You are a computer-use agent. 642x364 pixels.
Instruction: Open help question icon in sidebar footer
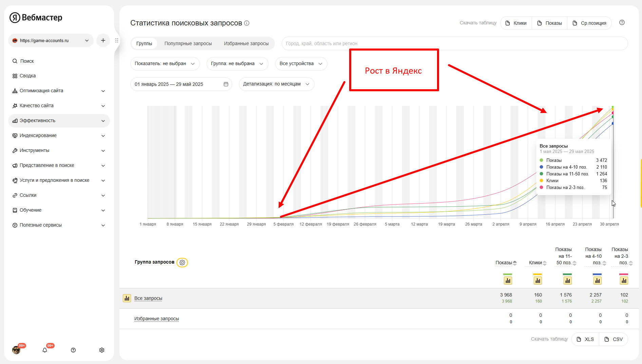73,350
